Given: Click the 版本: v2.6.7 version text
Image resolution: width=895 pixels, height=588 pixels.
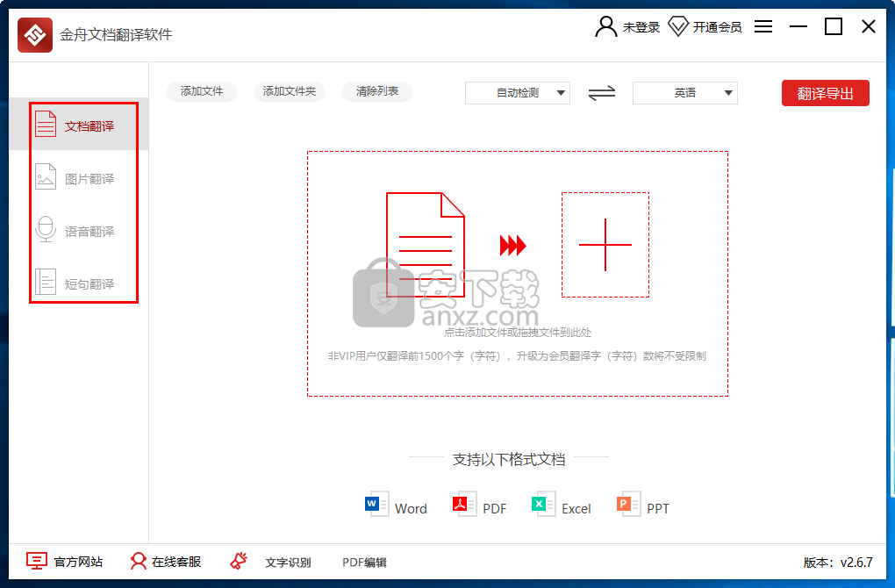Looking at the screenshot, I should click(838, 563).
